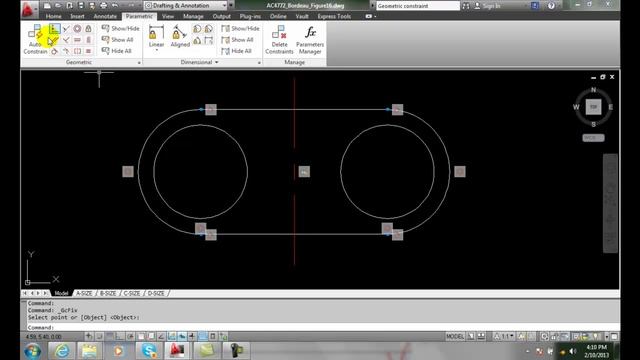Click the Auto Constrain button
The height and width of the screenshot is (360, 640).
36,40
